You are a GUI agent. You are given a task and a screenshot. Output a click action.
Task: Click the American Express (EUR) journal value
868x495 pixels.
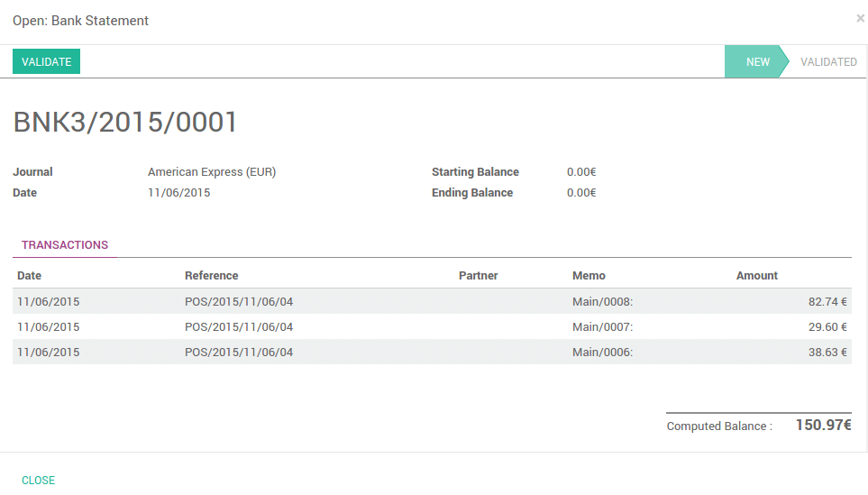tap(212, 172)
